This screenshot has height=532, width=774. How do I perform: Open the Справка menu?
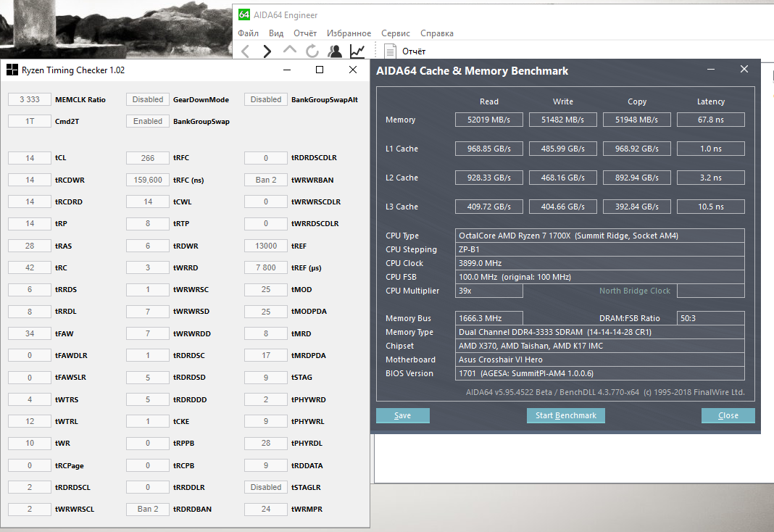tap(437, 33)
